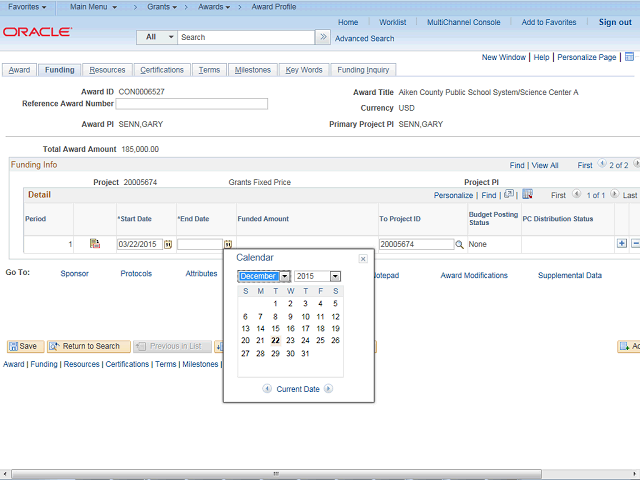The image size is (640, 480).
Task: Switch to the Key Words tab
Action: click(304, 70)
